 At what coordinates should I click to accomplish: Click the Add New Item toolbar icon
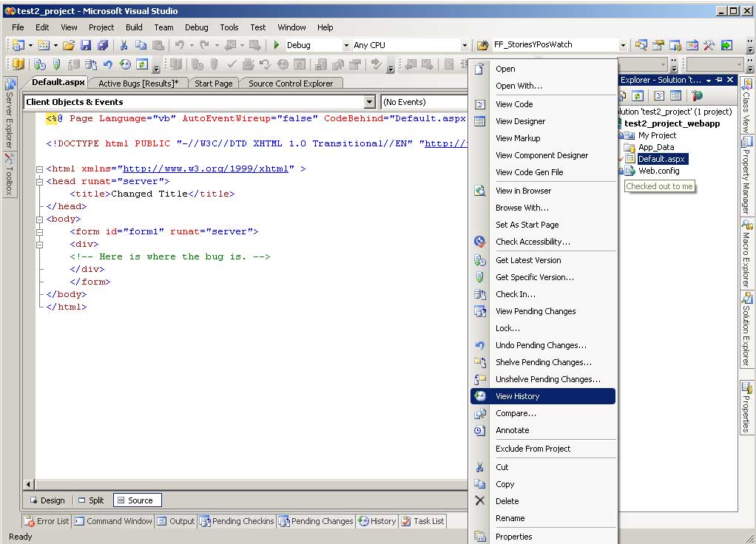[44, 45]
